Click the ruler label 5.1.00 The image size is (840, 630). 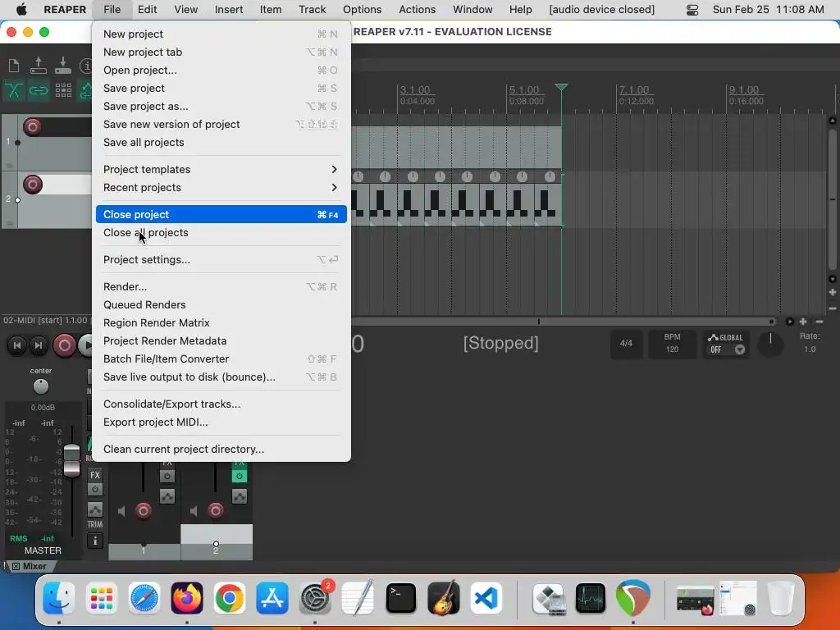[x=524, y=90]
